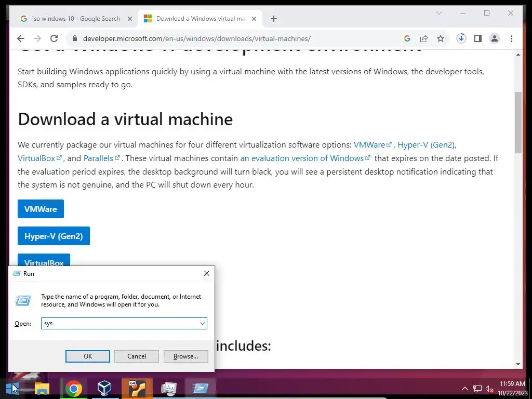532x399 pixels.
Task: Reload the page in Chrome
Action: tap(54, 38)
